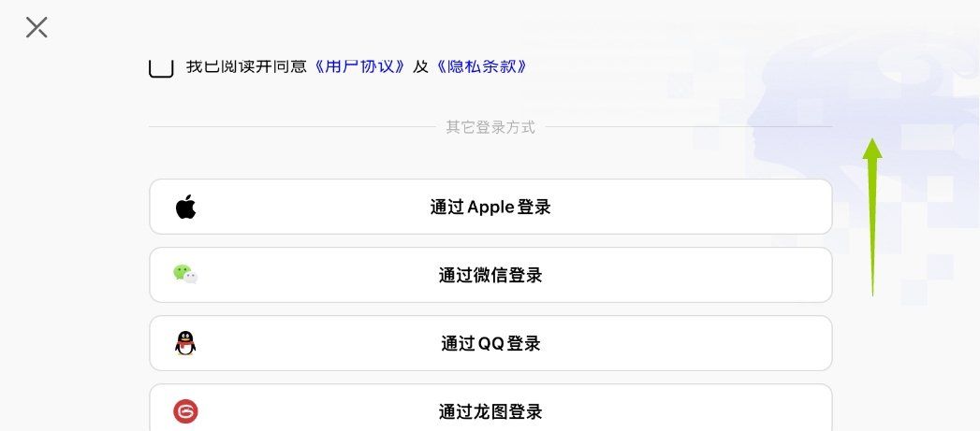
Task: Click the red Longtu logo icon
Action: click(x=185, y=411)
